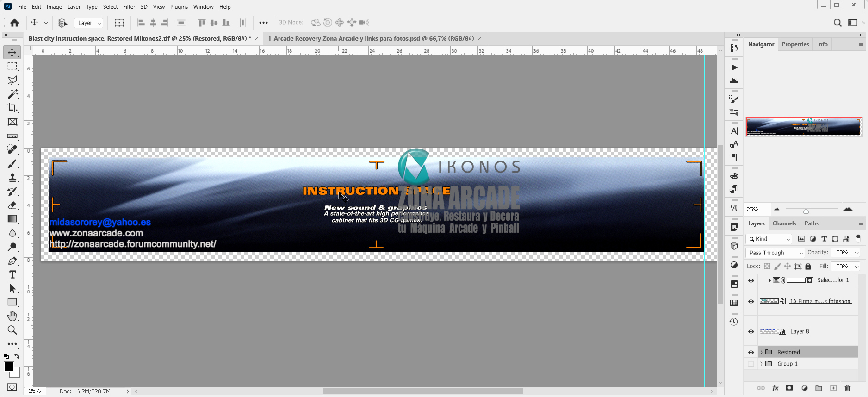Select the Blur tool
The width and height of the screenshot is (868, 397).
pos(12,233)
